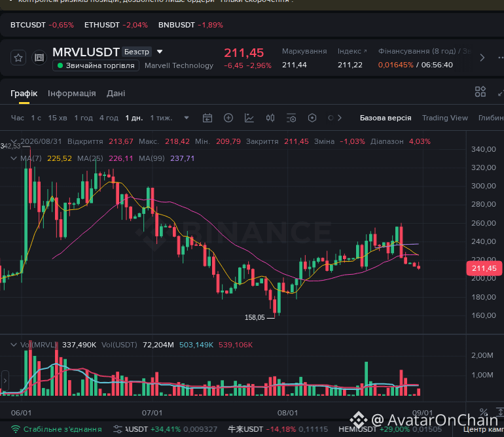The image size is (504, 437).
Task: Select the 1 с interval
Action: click(x=36, y=118)
